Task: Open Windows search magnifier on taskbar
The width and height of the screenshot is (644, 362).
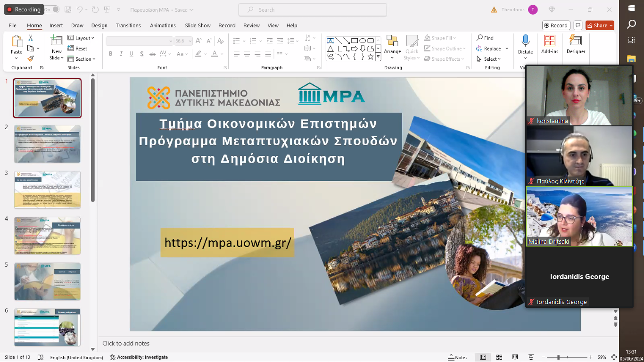Action: coord(632,24)
